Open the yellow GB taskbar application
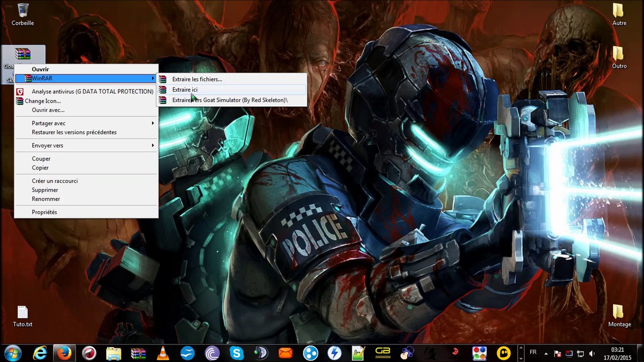Viewport: 644px width, 362px height. tap(383, 353)
